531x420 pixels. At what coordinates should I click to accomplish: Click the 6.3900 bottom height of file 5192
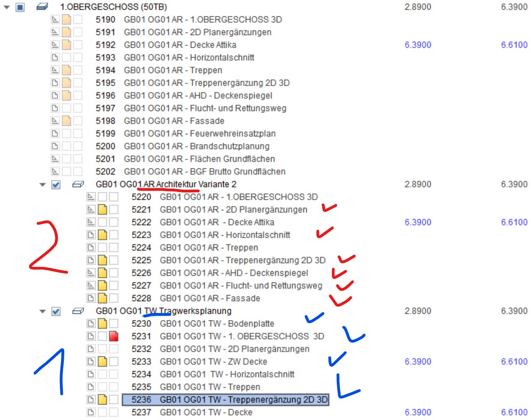[417, 45]
